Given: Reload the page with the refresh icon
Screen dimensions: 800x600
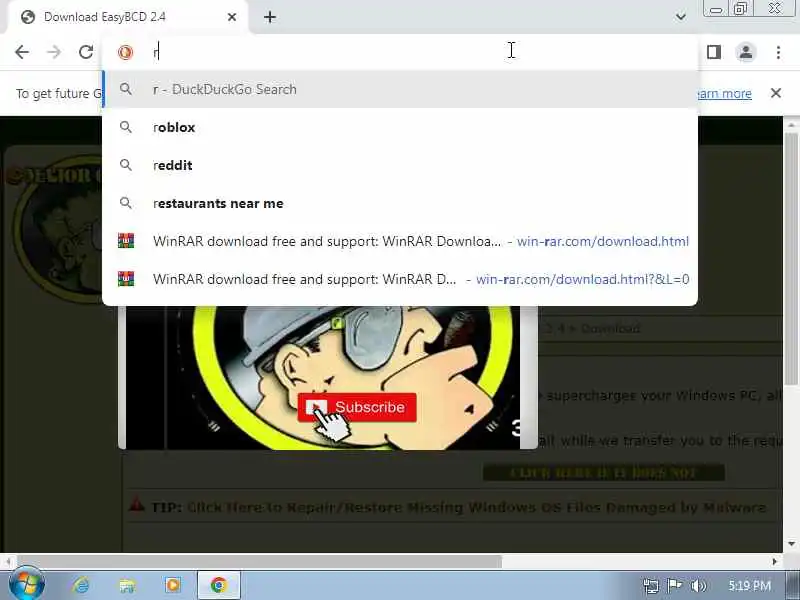Looking at the screenshot, I should (x=86, y=52).
